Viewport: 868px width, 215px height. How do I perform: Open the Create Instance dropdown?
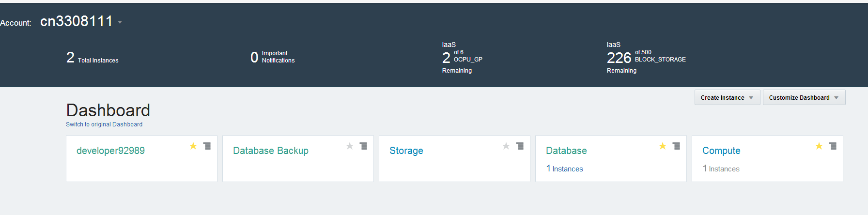[x=727, y=97]
